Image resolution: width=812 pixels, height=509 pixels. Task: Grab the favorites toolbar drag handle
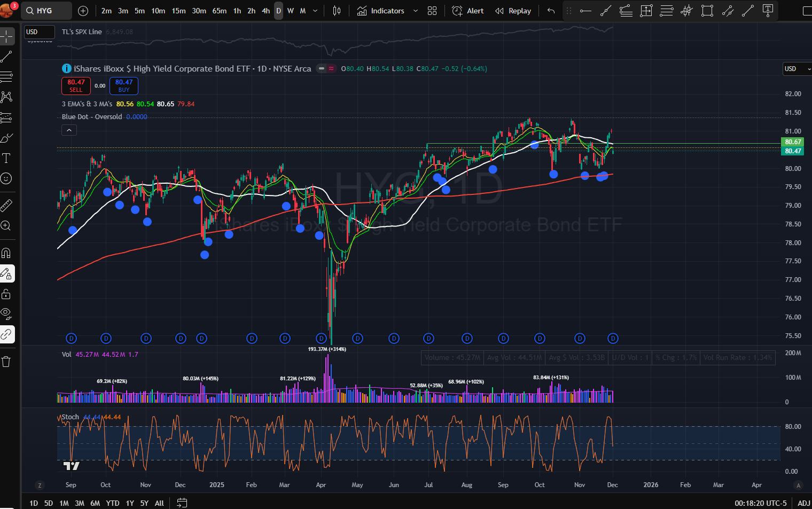pos(569,11)
